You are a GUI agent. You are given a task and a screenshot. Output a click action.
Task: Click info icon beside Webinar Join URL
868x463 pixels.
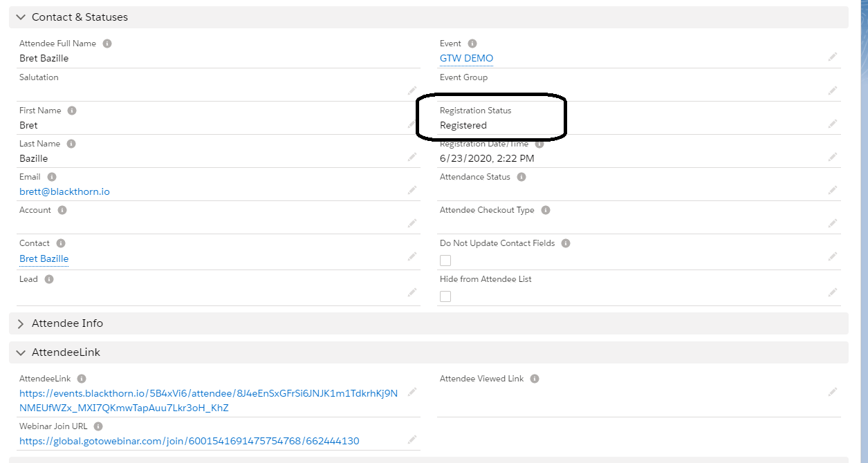98,426
